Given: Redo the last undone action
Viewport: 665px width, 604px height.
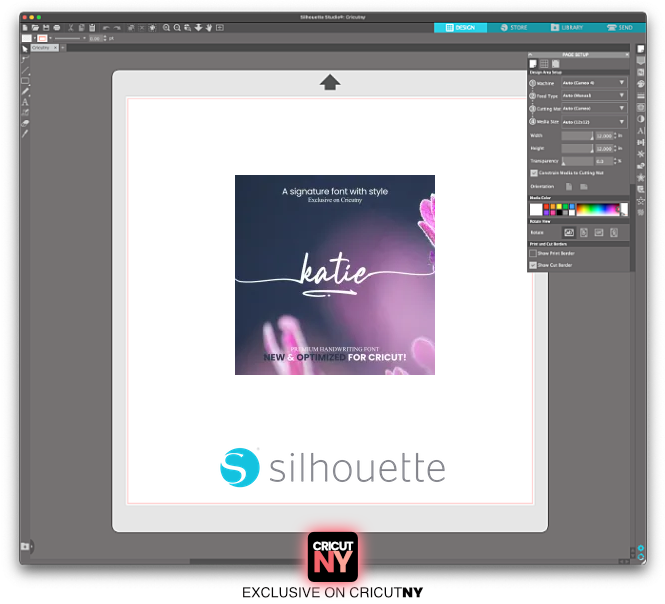Looking at the screenshot, I should tap(117, 28).
